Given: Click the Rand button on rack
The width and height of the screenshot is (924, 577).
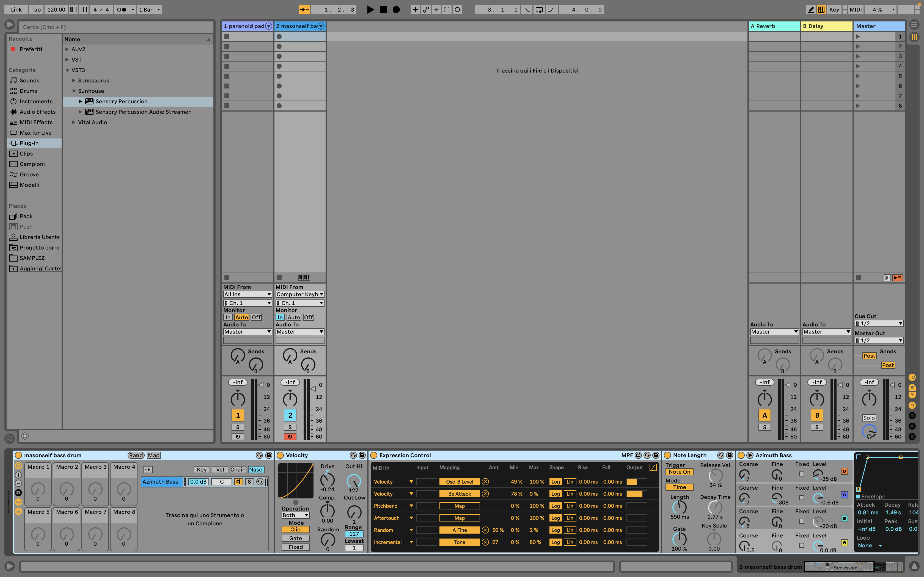Looking at the screenshot, I should (136, 455).
